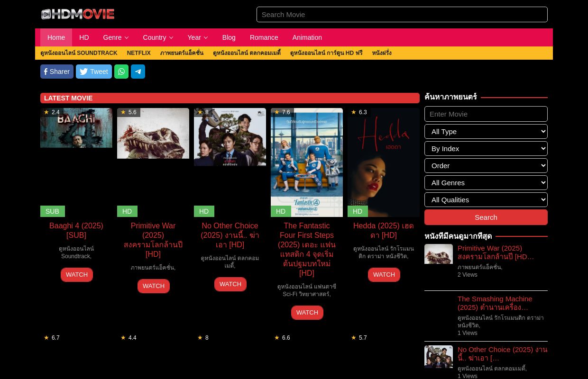Share the page via the WhatsApp icon
The image size is (588, 379).
coord(121,72)
